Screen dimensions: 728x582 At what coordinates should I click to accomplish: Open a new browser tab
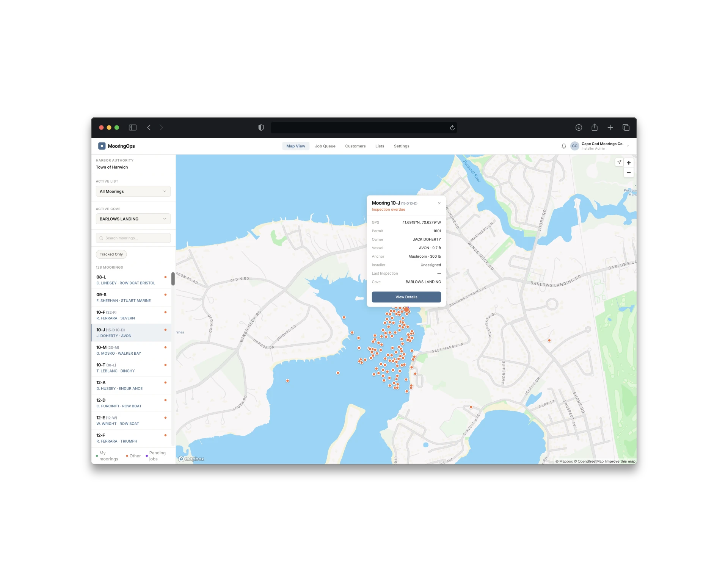(610, 127)
